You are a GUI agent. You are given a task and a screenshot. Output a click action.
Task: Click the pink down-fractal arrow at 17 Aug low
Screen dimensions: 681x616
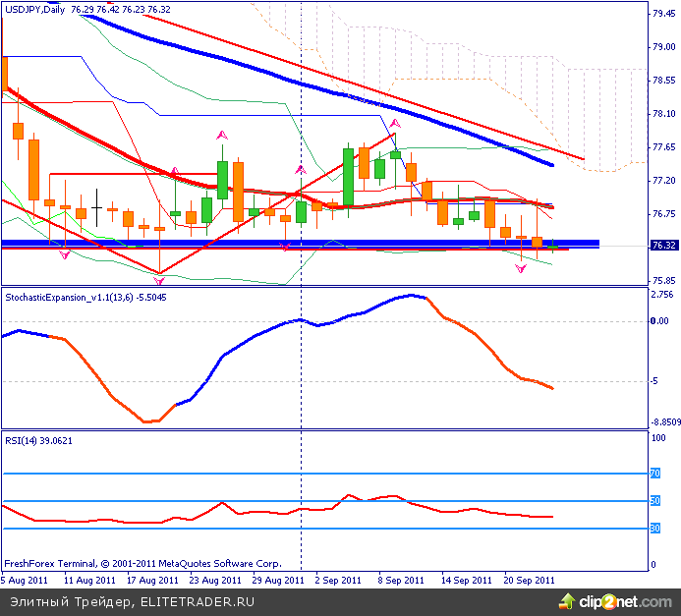pyautogui.click(x=159, y=281)
